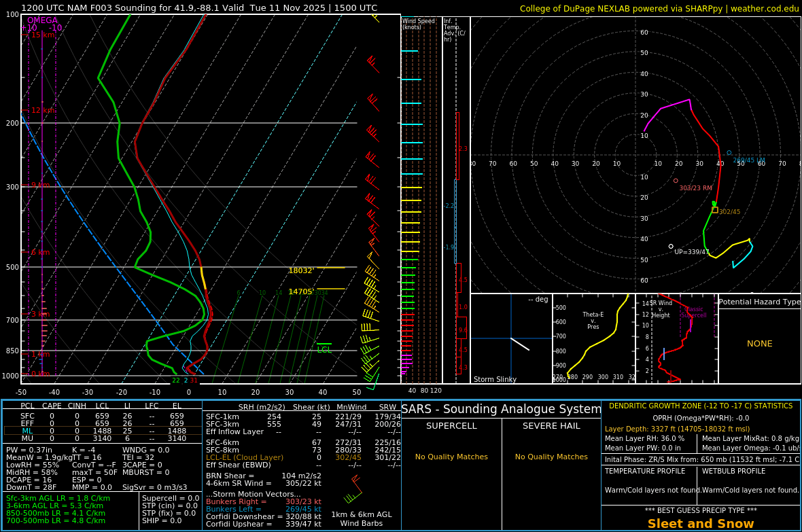Click the 'SFC-6km' kinematics row
This screenshot has height=532, width=802.
[x=303, y=442]
